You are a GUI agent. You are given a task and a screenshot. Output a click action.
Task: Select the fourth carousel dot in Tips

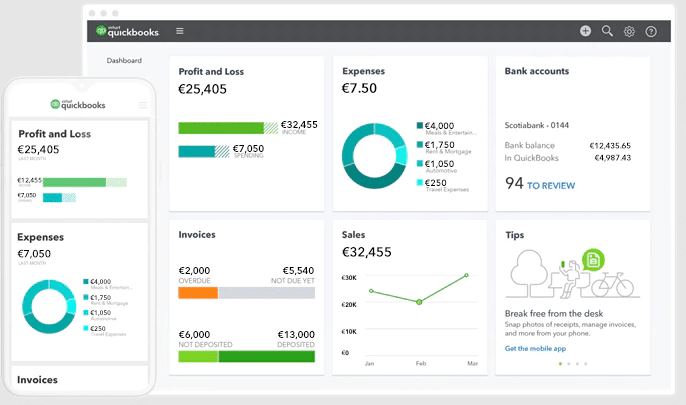(x=586, y=363)
